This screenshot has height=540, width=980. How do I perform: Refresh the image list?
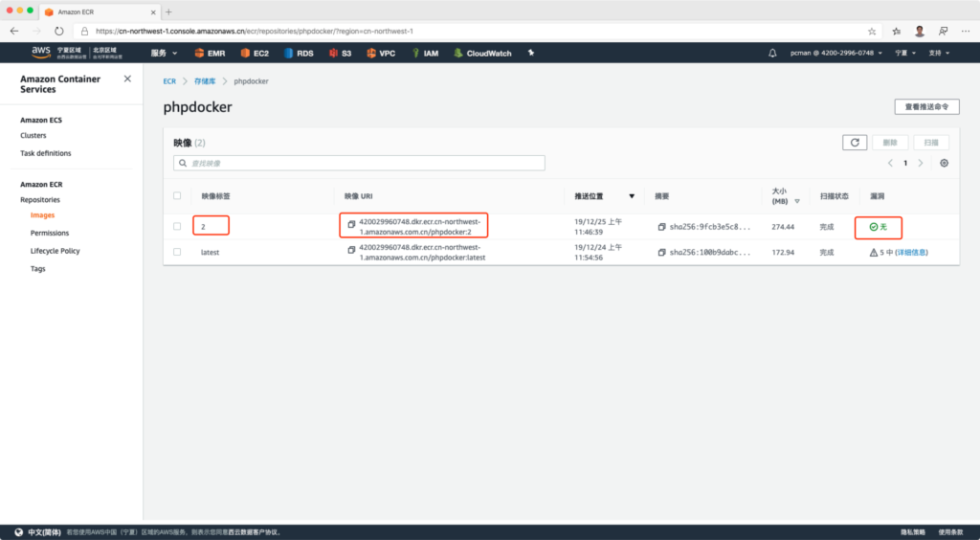point(854,143)
